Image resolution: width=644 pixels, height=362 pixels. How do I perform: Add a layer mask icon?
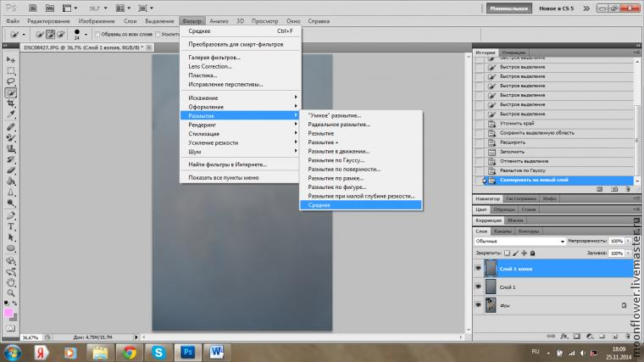click(x=577, y=336)
